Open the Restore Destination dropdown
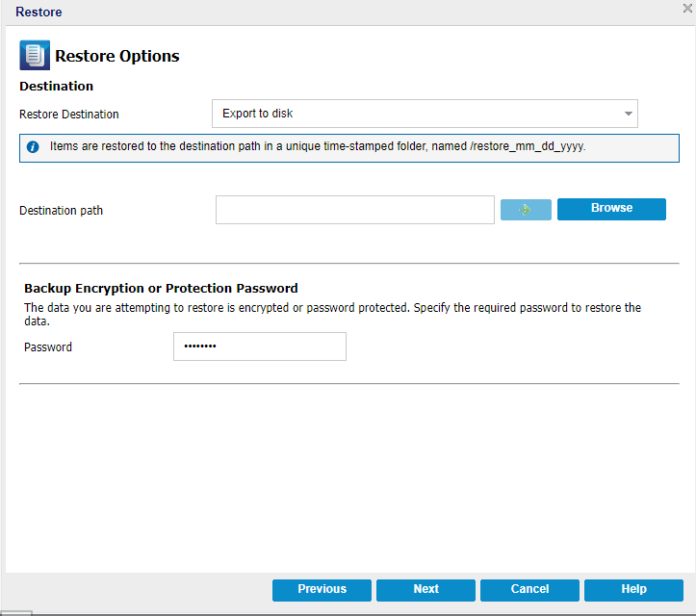 click(x=425, y=114)
